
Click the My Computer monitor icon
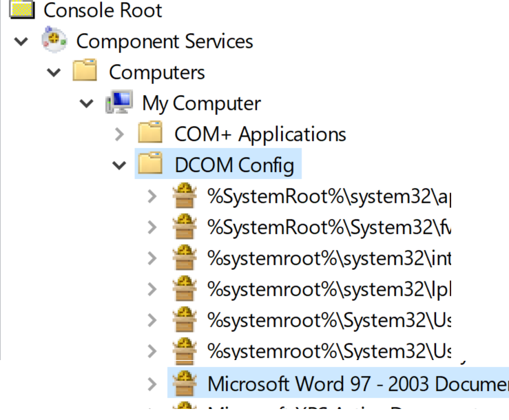coord(118,103)
